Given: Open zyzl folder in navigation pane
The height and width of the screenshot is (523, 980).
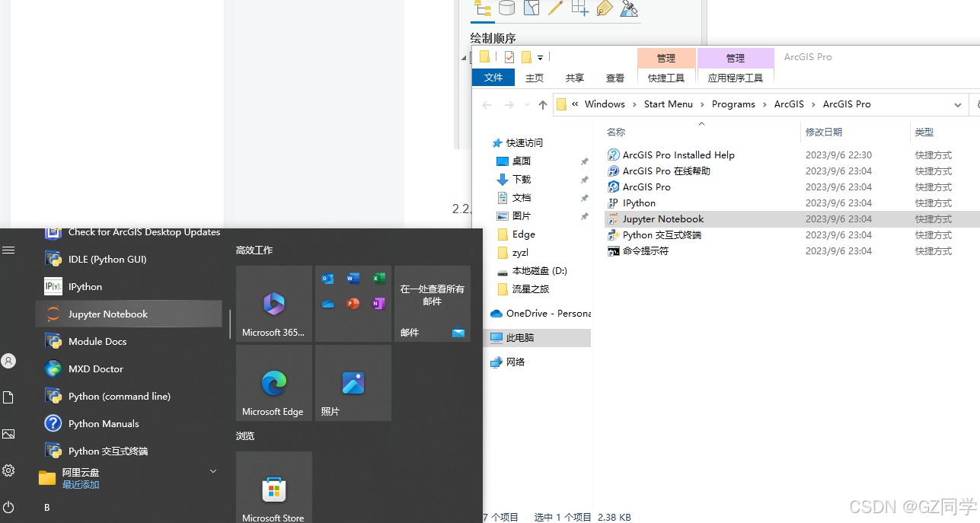Looking at the screenshot, I should coord(520,253).
